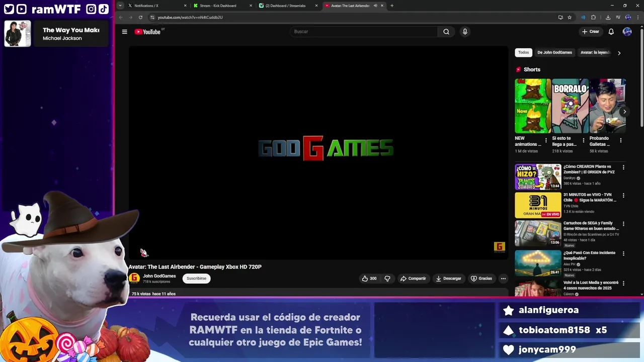644x362 pixels.
Task: Click the Crear create button
Action: coord(591,32)
